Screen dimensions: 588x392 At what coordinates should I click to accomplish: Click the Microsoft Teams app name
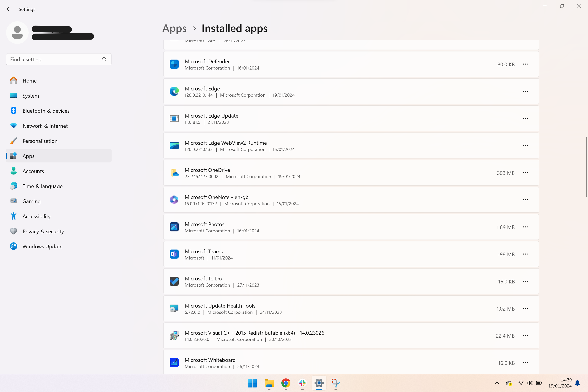click(204, 251)
